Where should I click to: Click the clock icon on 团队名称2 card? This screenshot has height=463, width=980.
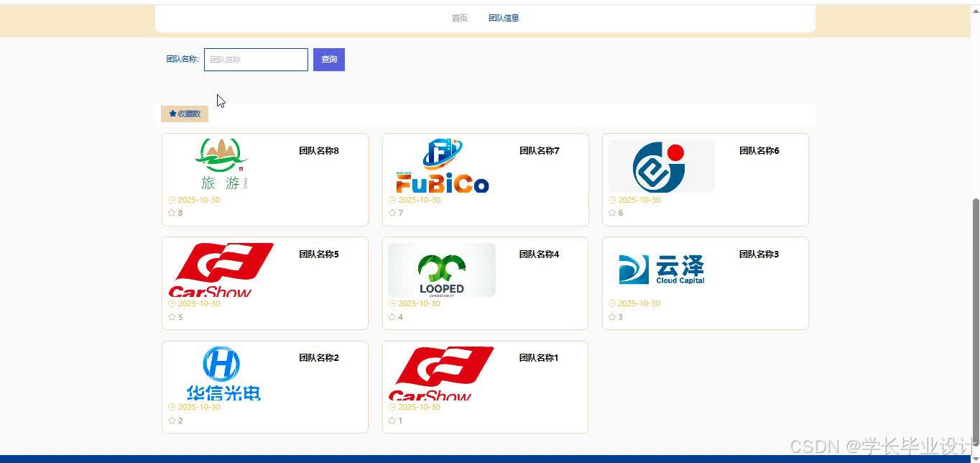[x=172, y=407]
